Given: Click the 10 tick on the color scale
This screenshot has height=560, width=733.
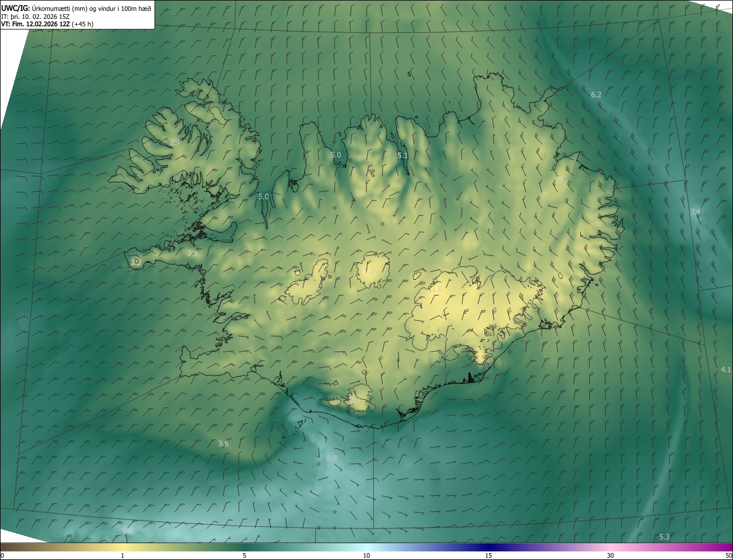Looking at the screenshot, I should coord(366,555).
